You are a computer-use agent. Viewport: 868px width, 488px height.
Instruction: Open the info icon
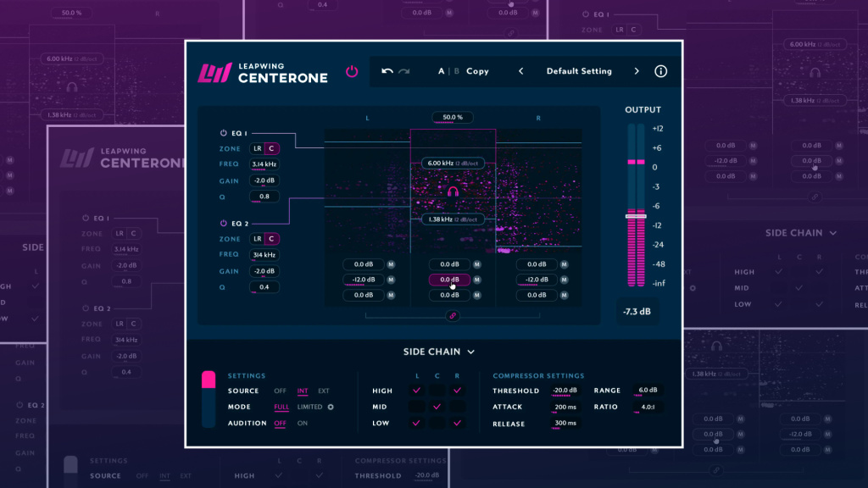click(x=660, y=71)
